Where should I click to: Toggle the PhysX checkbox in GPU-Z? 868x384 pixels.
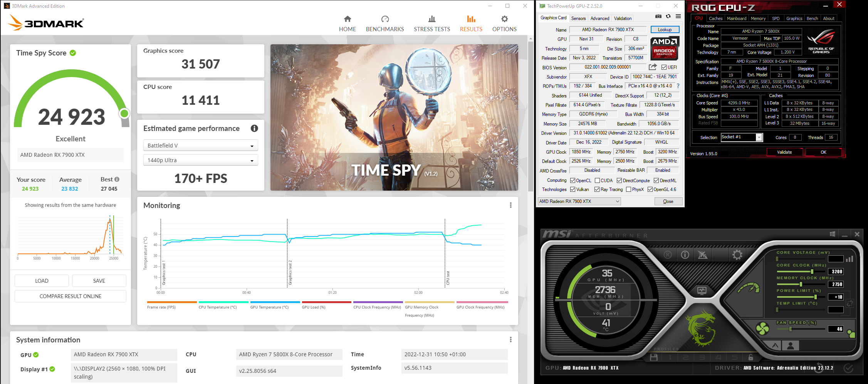coord(629,189)
